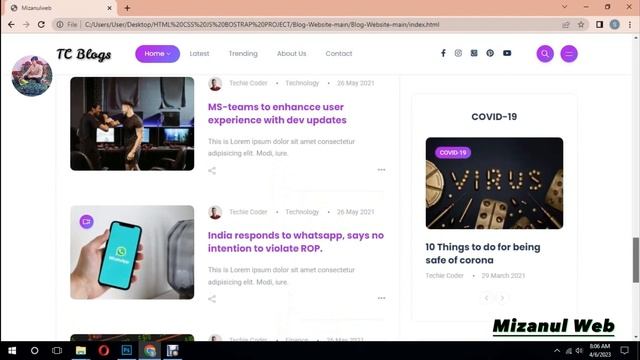Open the Trending nav item
The width and height of the screenshot is (640, 360).
coord(243,53)
